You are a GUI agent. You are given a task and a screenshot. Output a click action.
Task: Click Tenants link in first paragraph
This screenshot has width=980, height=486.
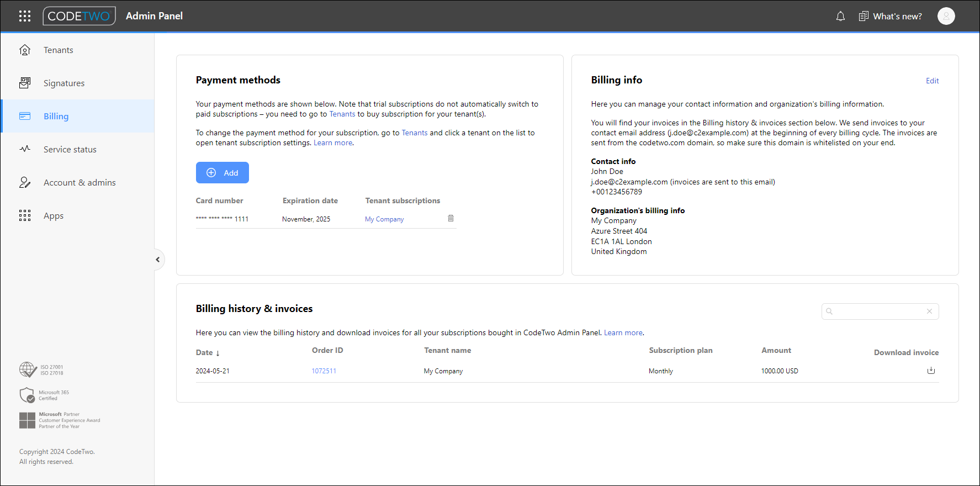[342, 114]
